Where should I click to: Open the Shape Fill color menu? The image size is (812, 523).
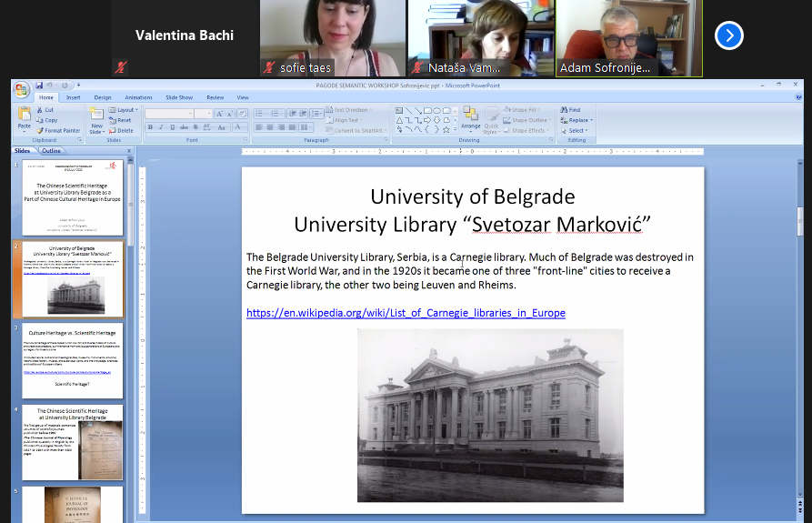pyautogui.click(x=522, y=110)
